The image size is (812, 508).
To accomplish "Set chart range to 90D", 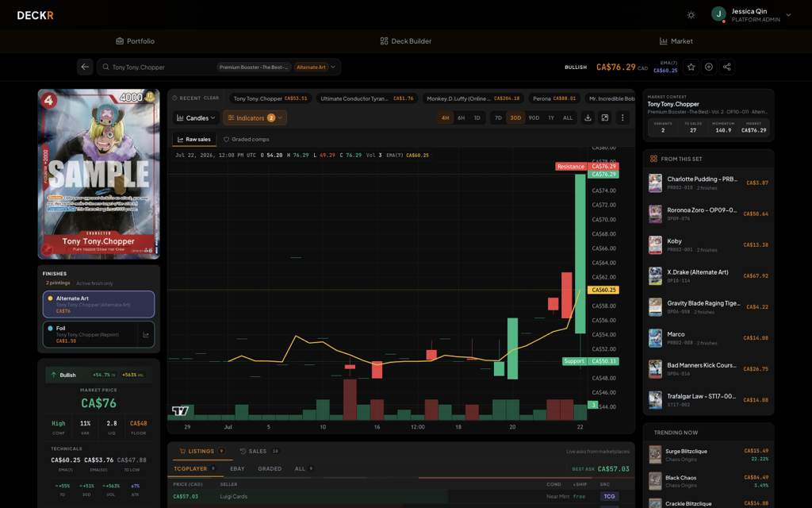I will 534,117.
